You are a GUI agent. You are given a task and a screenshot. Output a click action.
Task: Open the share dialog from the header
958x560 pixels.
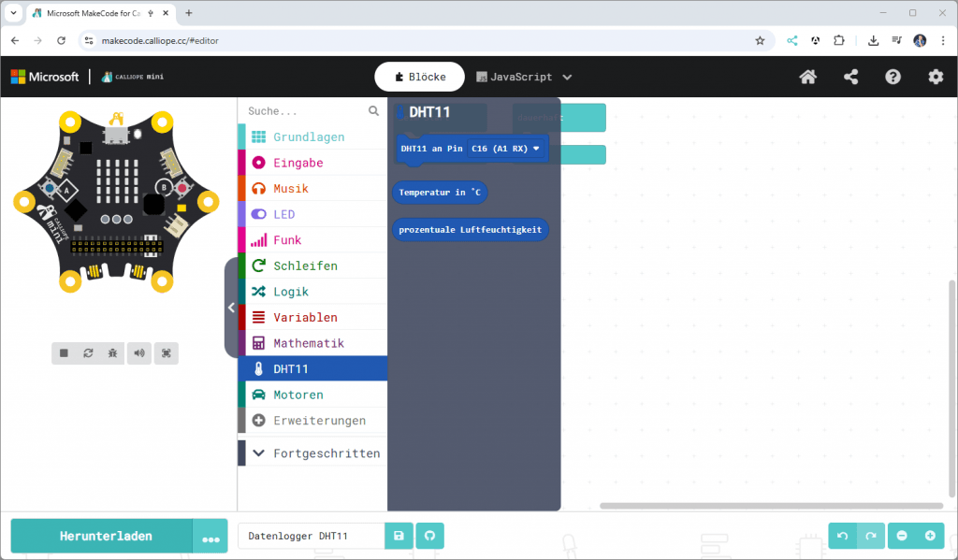click(850, 77)
